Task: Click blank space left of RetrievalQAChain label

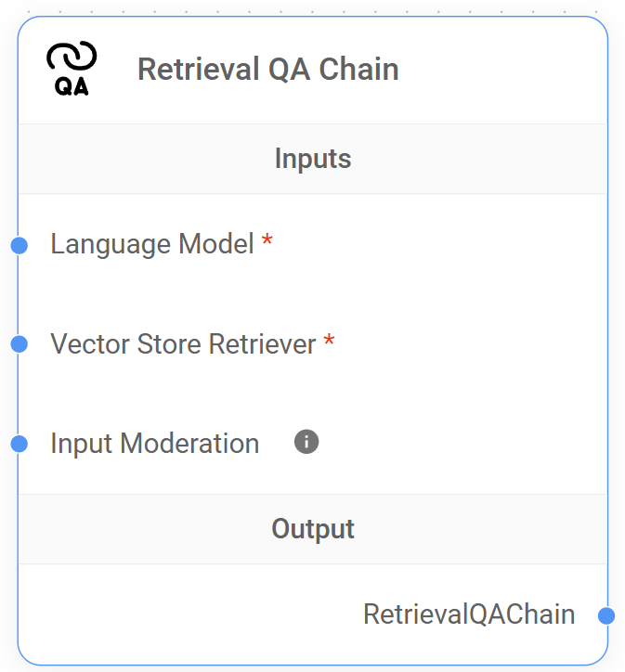Action: click(186, 614)
